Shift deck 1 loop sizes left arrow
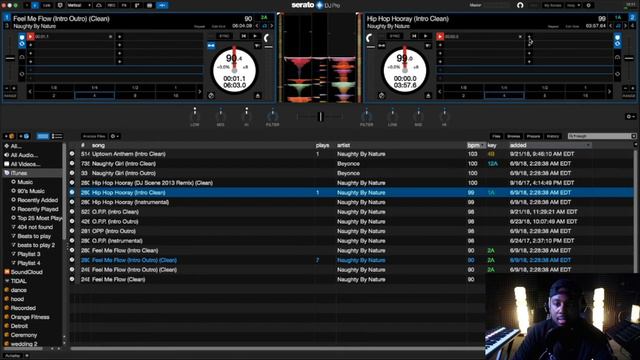This screenshot has height=360, width=640. (x=30, y=92)
